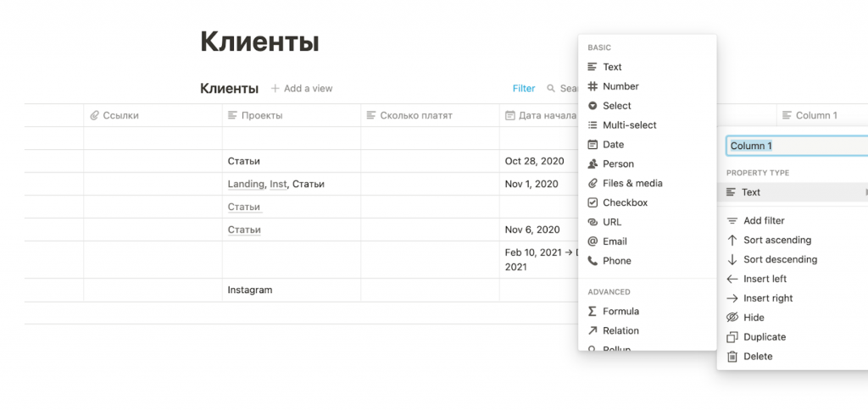Select the Person property icon

tap(593, 164)
